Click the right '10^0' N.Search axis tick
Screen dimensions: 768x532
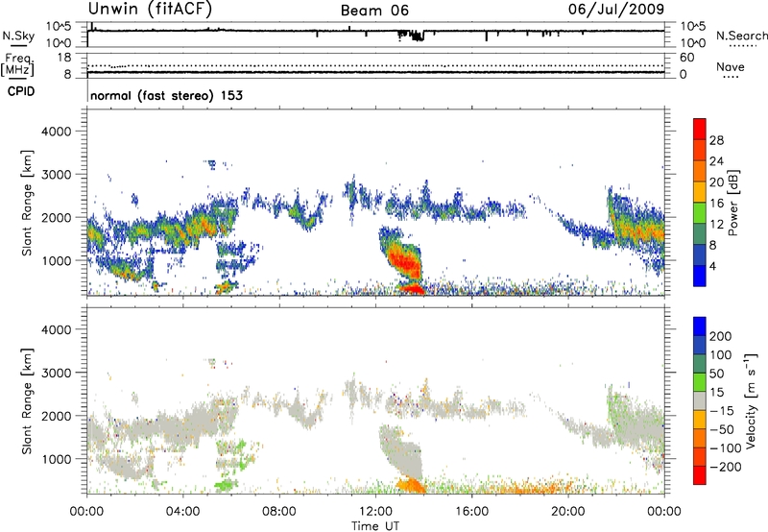(x=693, y=43)
